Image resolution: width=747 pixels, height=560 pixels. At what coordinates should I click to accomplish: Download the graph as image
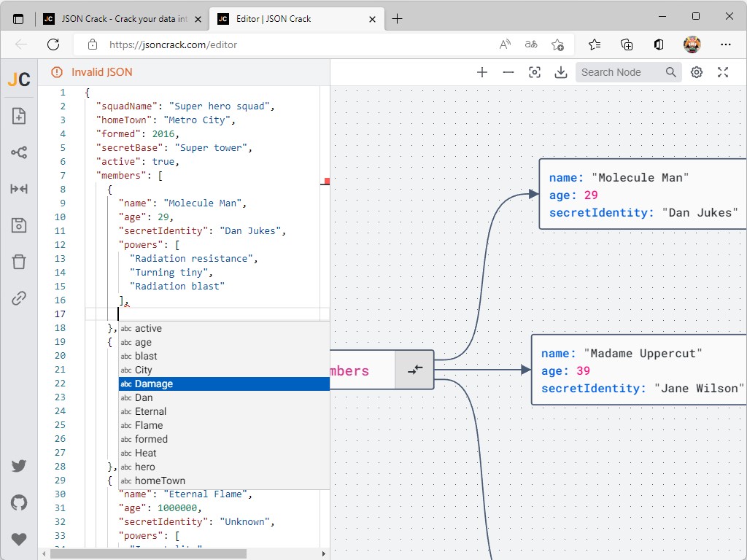(561, 72)
